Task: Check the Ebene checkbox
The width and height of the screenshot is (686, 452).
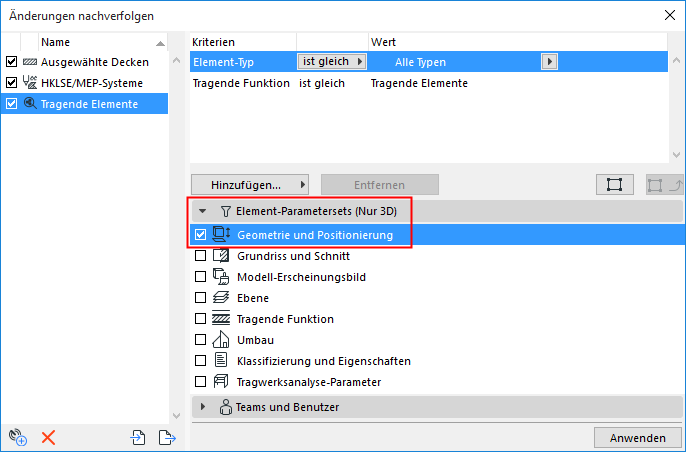Action: [200, 298]
